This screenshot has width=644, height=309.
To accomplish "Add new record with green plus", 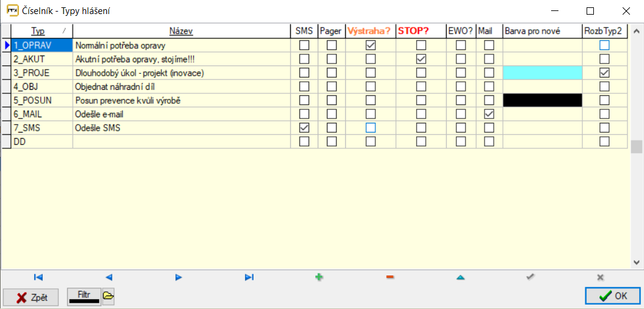I will (319, 277).
